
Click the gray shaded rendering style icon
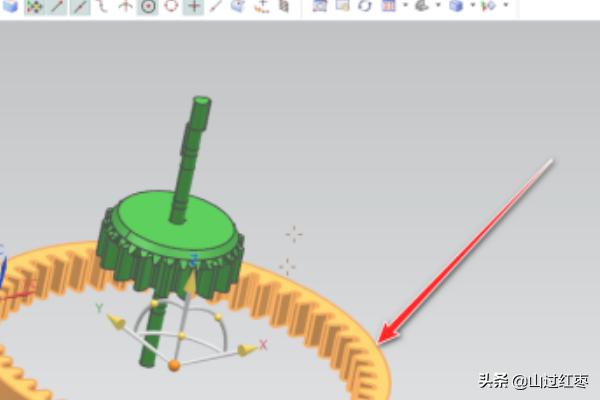pos(422,5)
